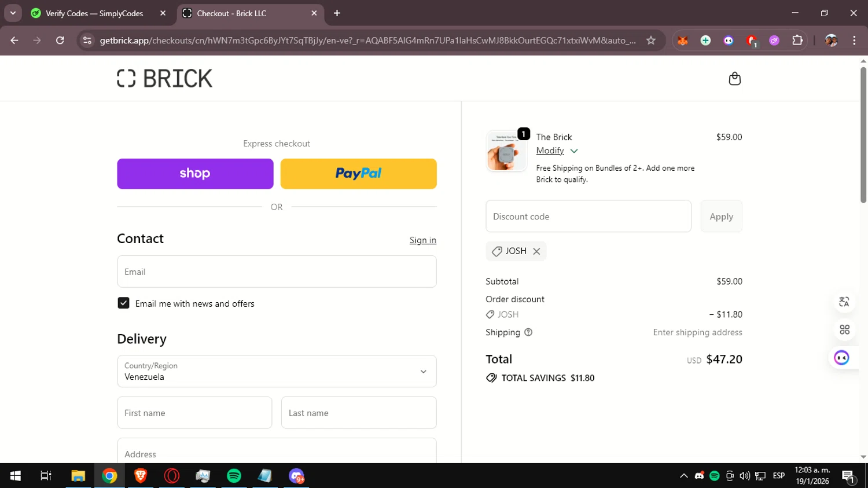Remove the JOSH discount code tag
This screenshot has width=868, height=488.
pyautogui.click(x=536, y=251)
